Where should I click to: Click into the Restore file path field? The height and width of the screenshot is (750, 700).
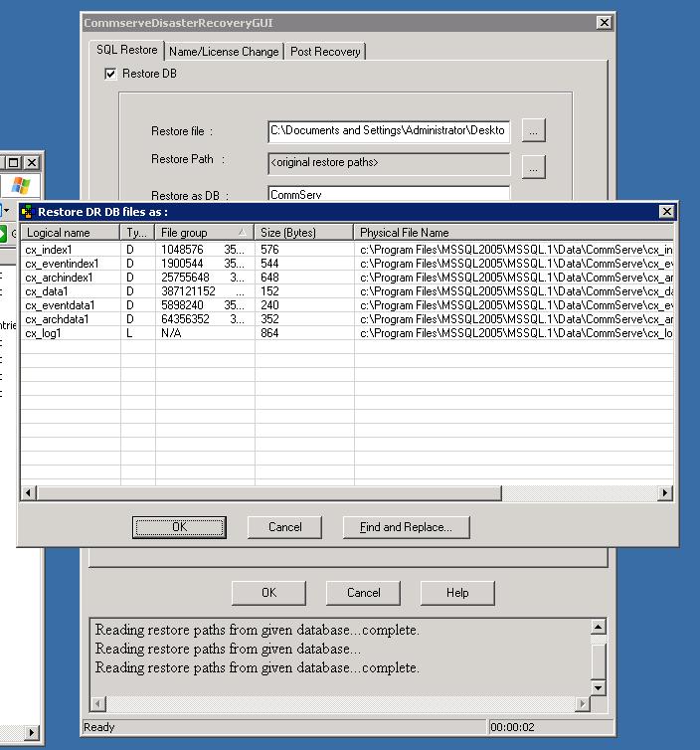pyautogui.click(x=389, y=131)
